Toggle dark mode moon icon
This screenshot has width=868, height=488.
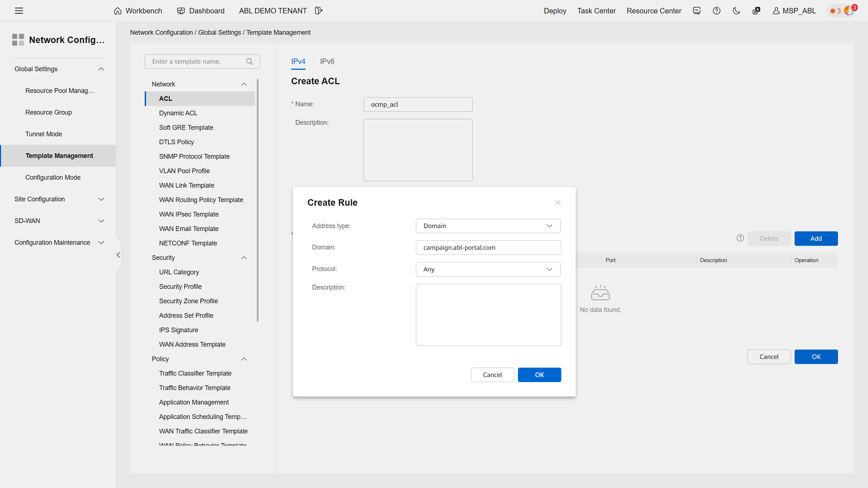pyautogui.click(x=736, y=11)
